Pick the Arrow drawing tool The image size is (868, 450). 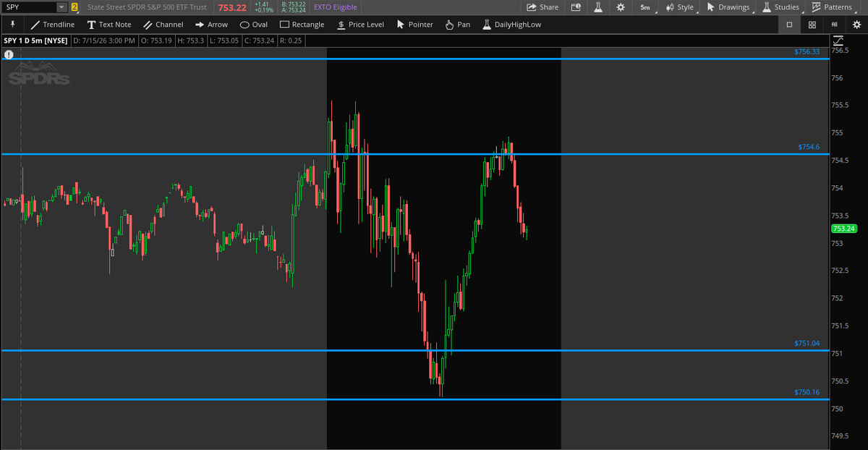[x=211, y=25]
